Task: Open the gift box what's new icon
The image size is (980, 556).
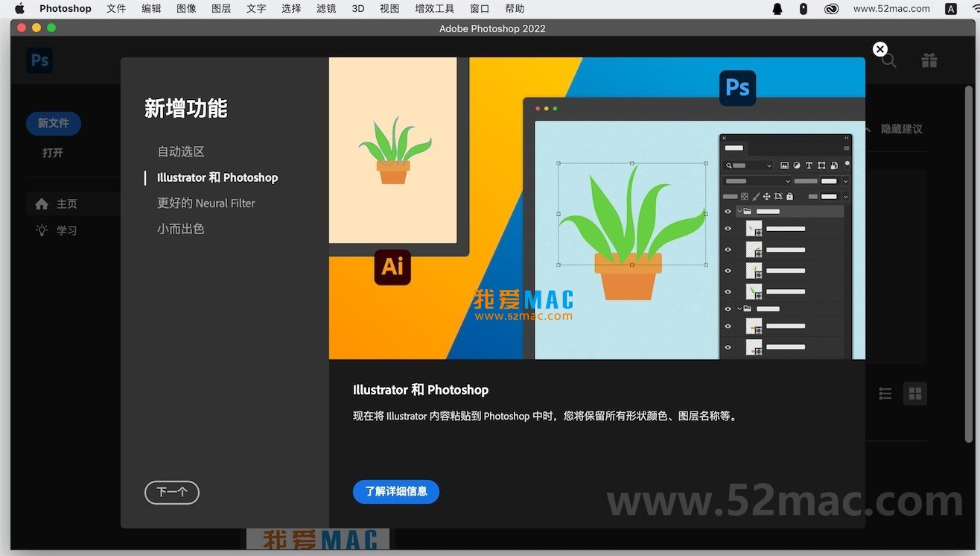Action: pos(929,60)
